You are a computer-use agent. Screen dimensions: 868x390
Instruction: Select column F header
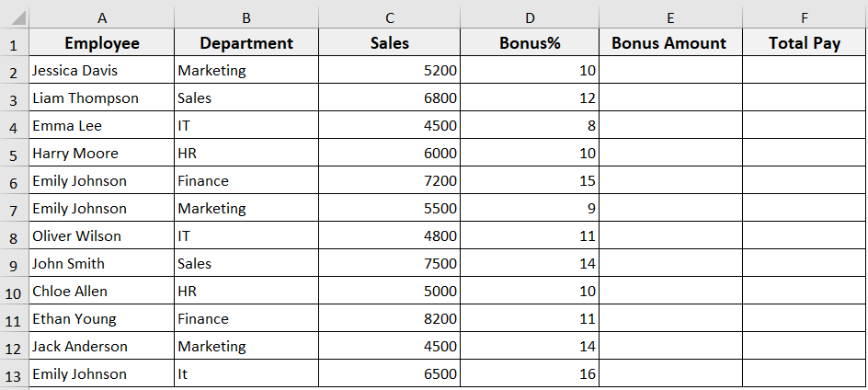(805, 18)
